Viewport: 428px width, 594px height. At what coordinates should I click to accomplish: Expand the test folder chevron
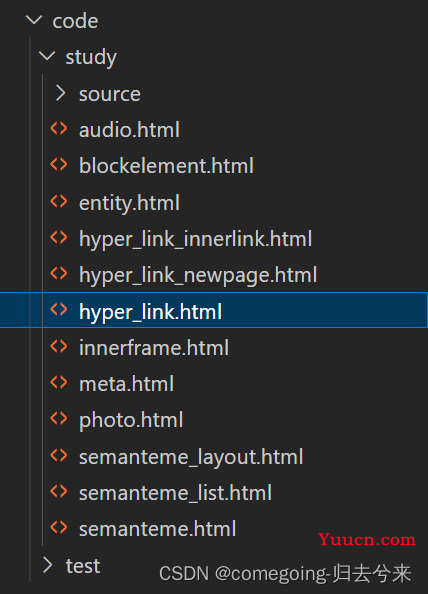[x=47, y=565]
